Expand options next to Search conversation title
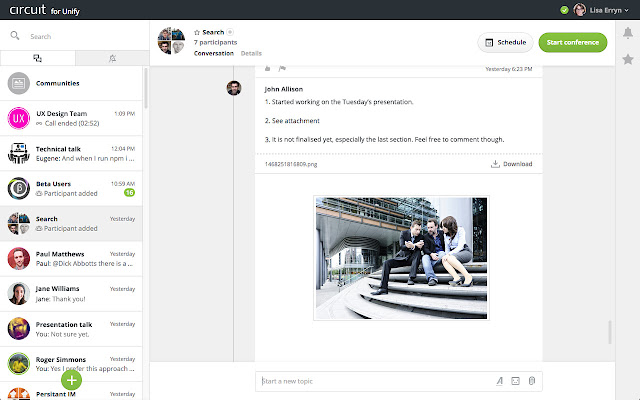640x400 pixels. click(x=230, y=32)
